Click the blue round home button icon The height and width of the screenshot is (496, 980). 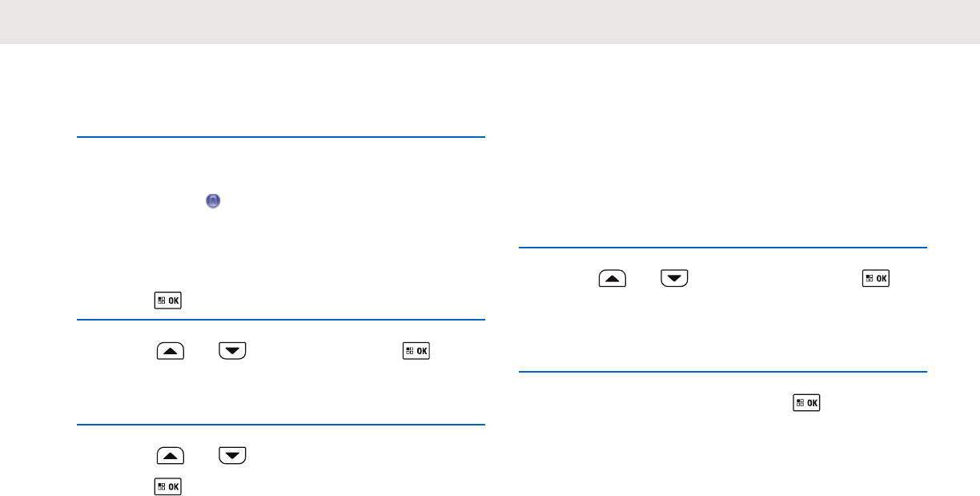coord(213,202)
